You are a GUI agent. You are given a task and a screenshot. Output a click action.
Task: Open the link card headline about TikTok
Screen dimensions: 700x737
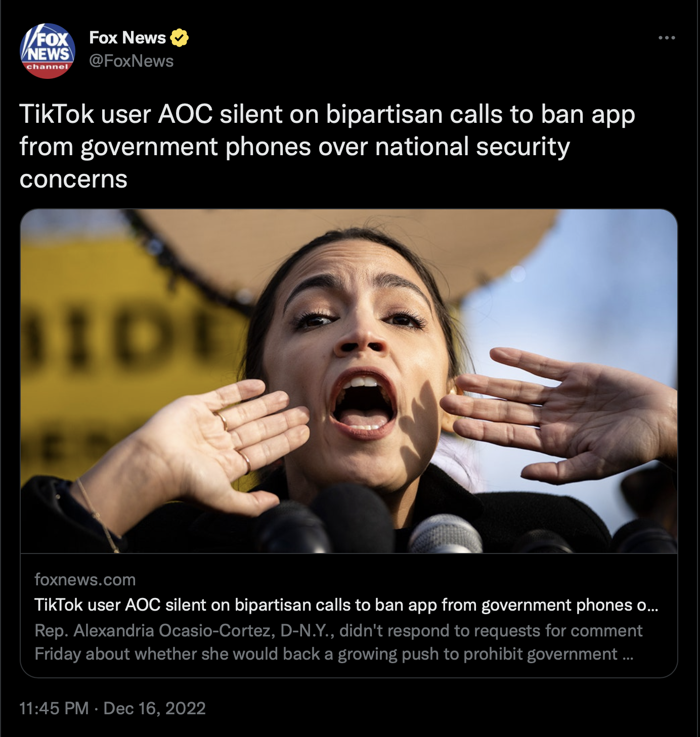pyautogui.click(x=346, y=605)
